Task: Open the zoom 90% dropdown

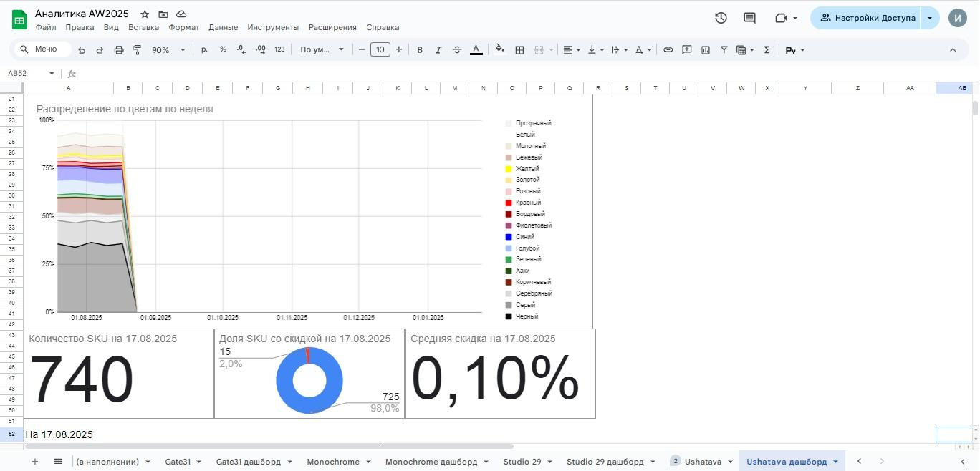Action: click(168, 49)
